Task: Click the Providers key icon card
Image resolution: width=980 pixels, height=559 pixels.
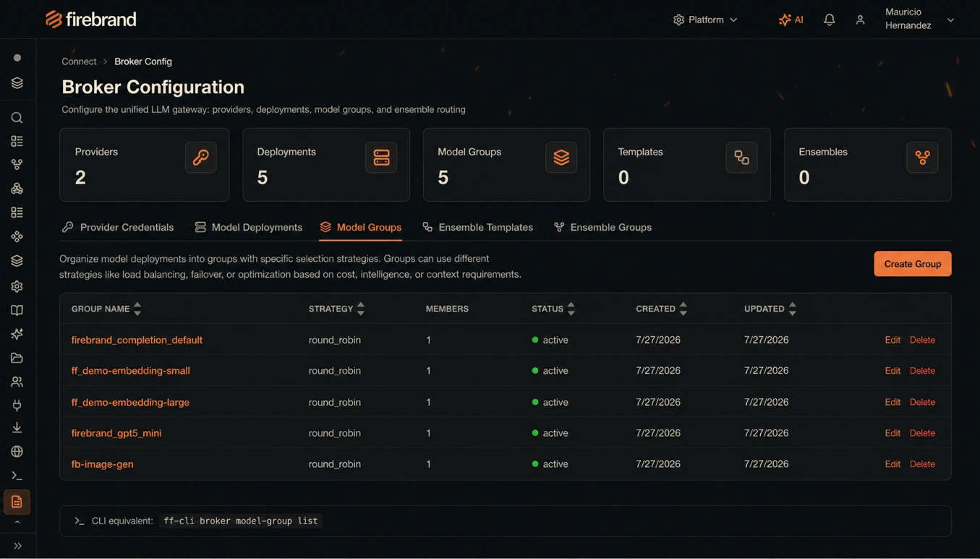Action: [x=200, y=157]
